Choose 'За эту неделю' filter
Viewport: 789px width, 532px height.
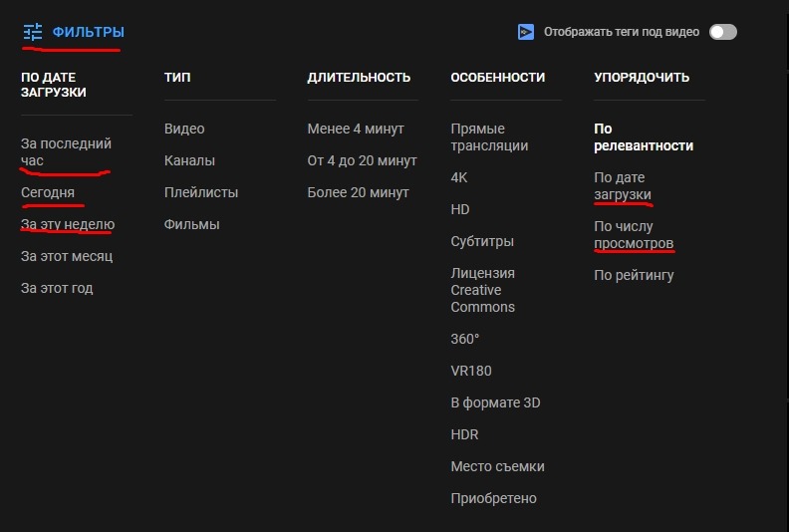(x=68, y=224)
